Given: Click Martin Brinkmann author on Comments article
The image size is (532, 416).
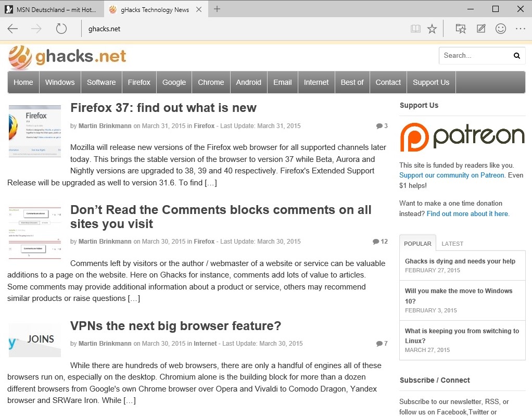Looking at the screenshot, I should coord(105,242).
